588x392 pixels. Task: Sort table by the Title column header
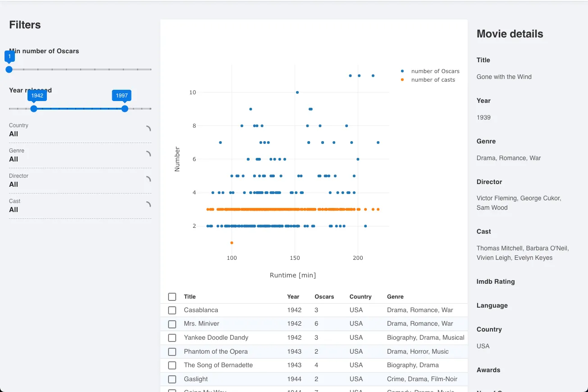point(190,297)
